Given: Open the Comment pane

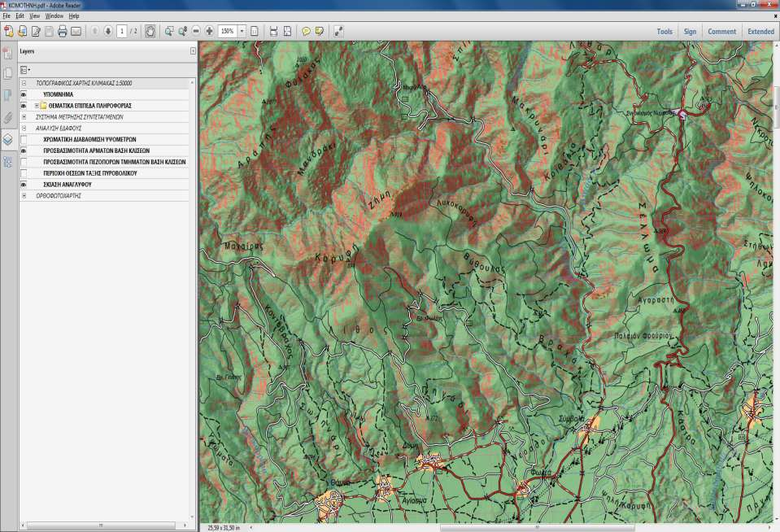Looking at the screenshot, I should point(721,32).
